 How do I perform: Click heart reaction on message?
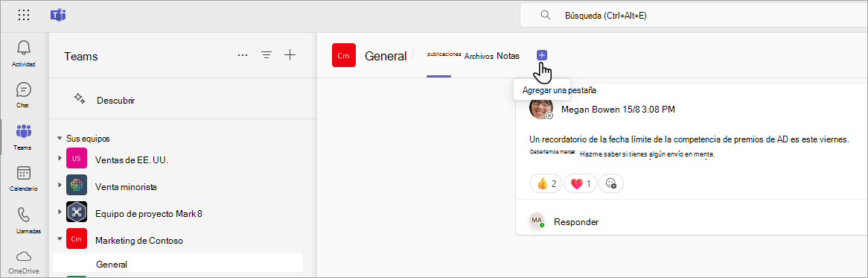pos(580,183)
